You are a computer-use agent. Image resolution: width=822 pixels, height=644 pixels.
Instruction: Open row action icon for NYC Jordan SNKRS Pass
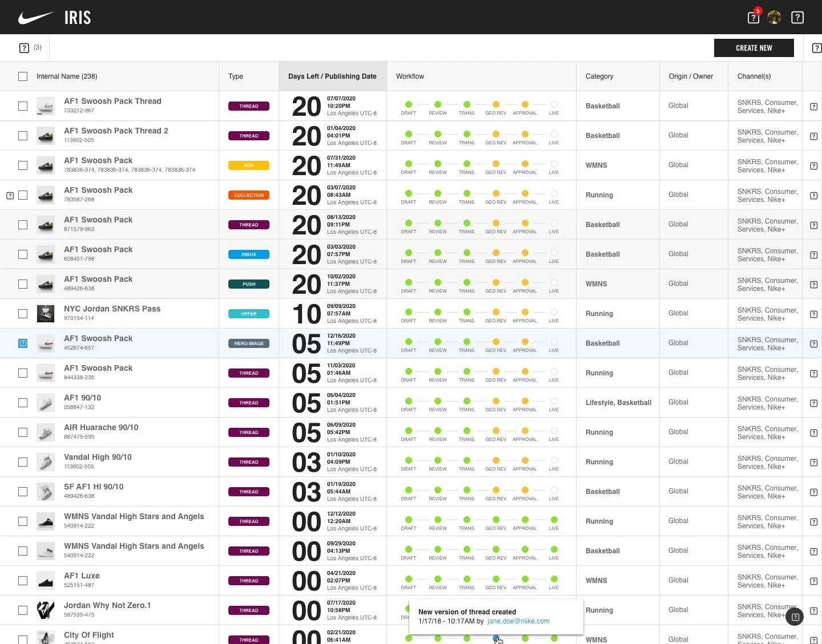coord(814,314)
